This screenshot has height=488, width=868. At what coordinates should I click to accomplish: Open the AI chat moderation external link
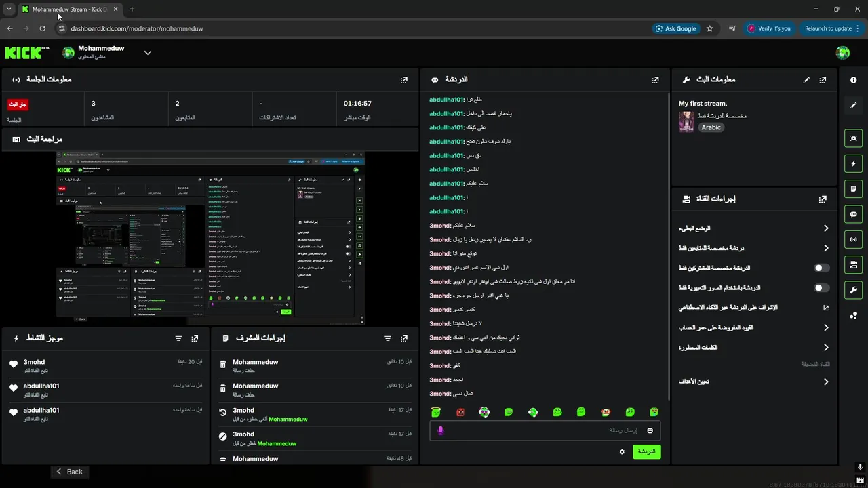point(826,308)
